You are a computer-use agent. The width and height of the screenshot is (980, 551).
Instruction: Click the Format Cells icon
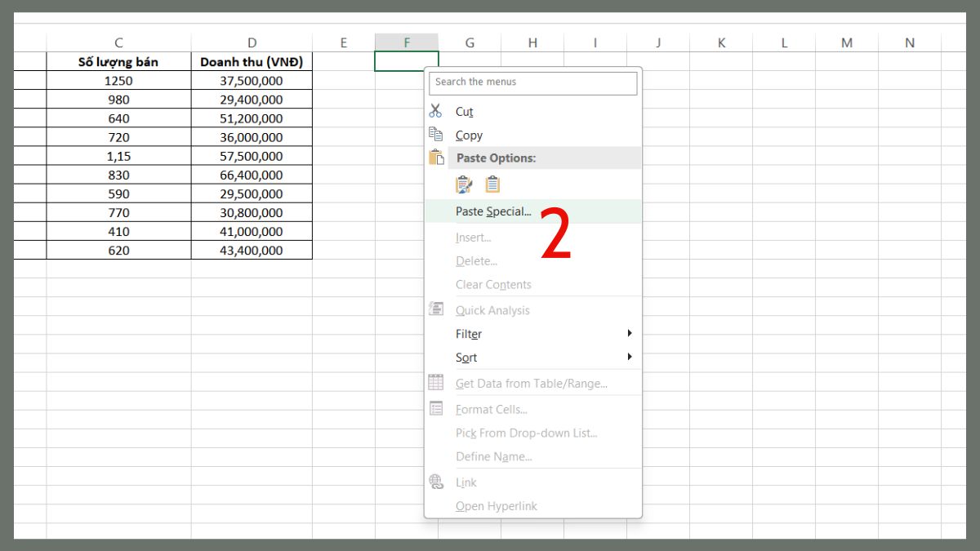435,408
